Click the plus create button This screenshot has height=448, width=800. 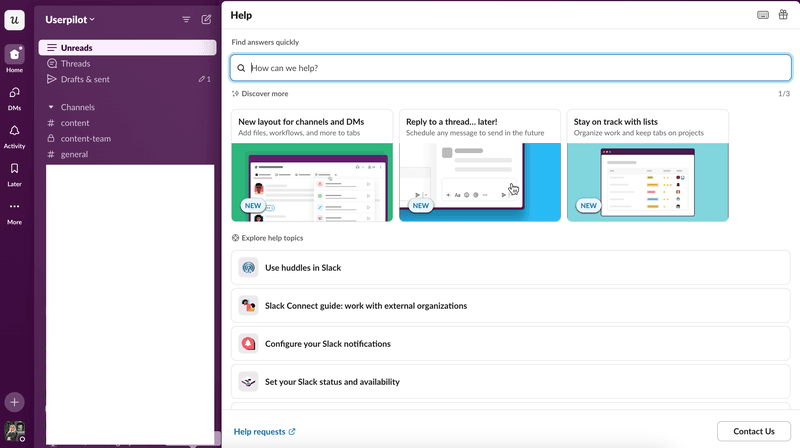tap(14, 402)
